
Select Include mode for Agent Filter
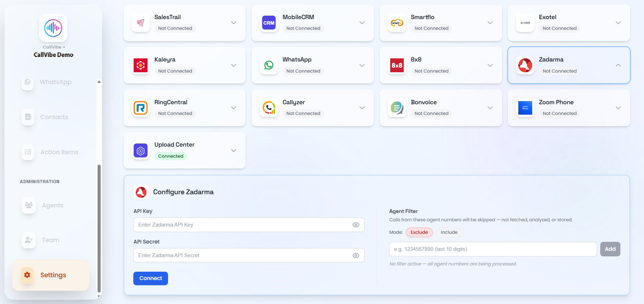(x=449, y=232)
